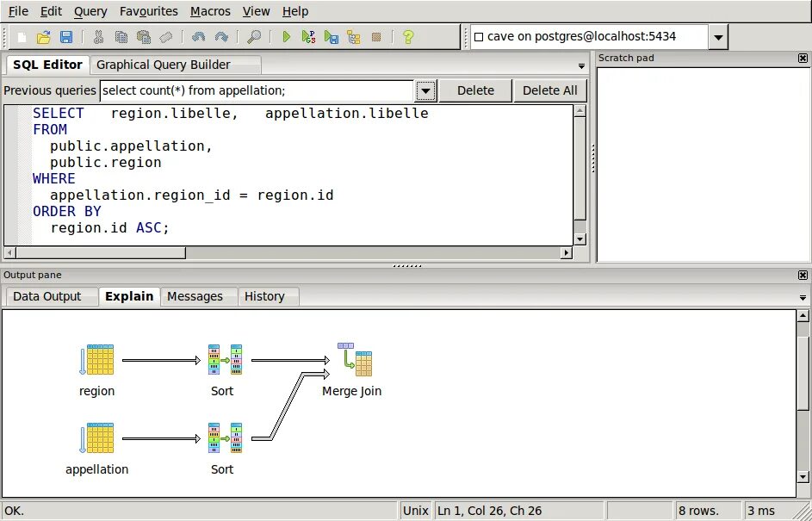Image resolution: width=812 pixels, height=521 pixels.
Task: Redo with the right curved arrow icon
Action: [221, 37]
